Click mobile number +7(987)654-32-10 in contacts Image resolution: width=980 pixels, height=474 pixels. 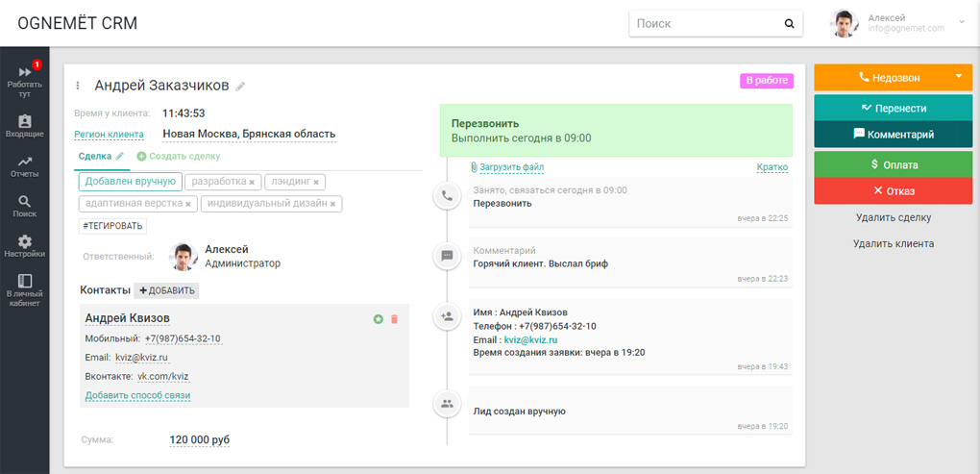pos(183,339)
